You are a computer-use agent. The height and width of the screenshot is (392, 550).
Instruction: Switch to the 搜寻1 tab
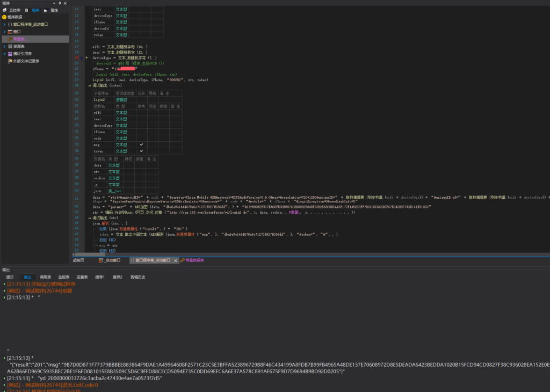click(x=100, y=277)
